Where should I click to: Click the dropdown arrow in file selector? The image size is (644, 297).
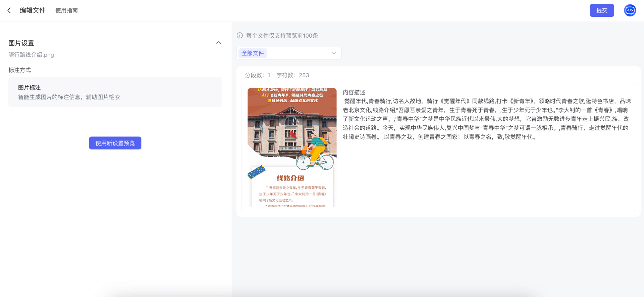pos(334,53)
